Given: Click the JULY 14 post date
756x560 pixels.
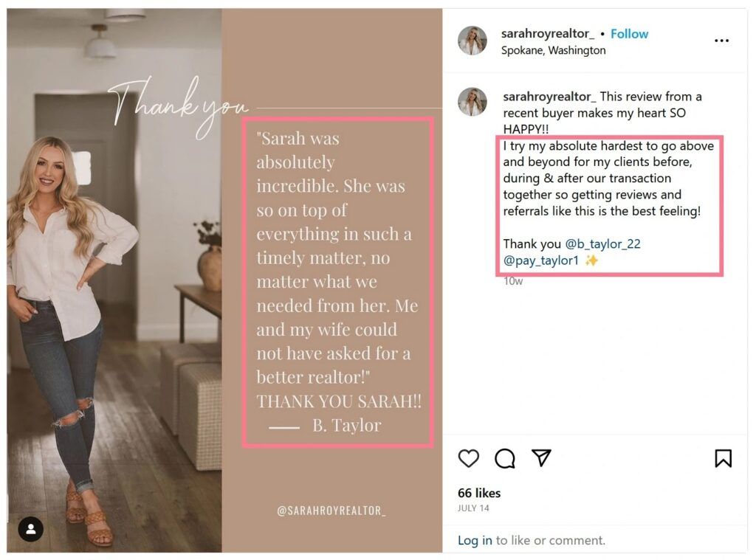Looking at the screenshot, I should pos(473,508).
